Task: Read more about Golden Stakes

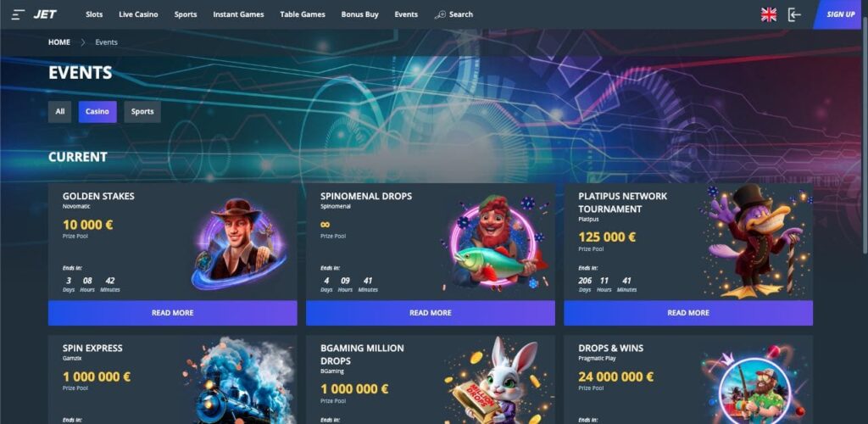Action: click(x=173, y=313)
